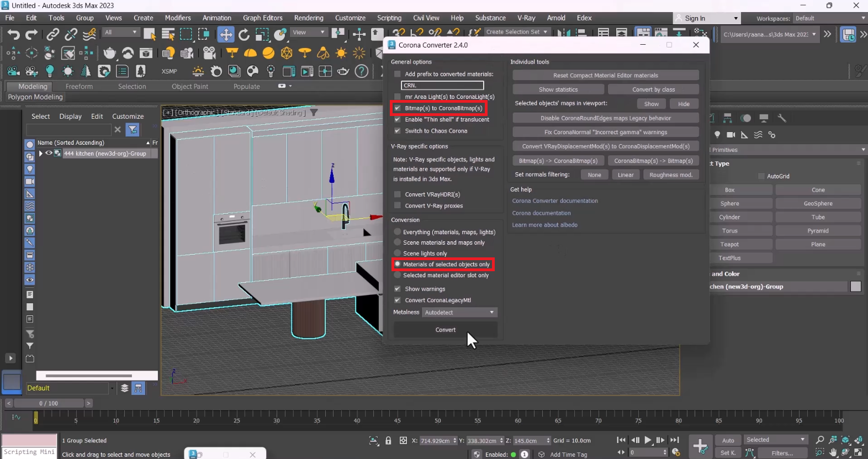868x459 pixels.
Task: Open the V-Ray menu
Action: (x=526, y=18)
